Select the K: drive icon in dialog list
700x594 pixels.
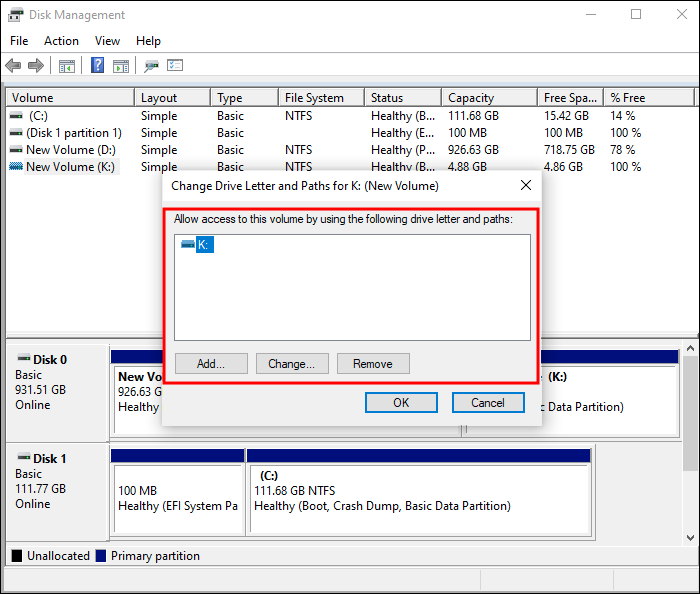tap(188, 245)
